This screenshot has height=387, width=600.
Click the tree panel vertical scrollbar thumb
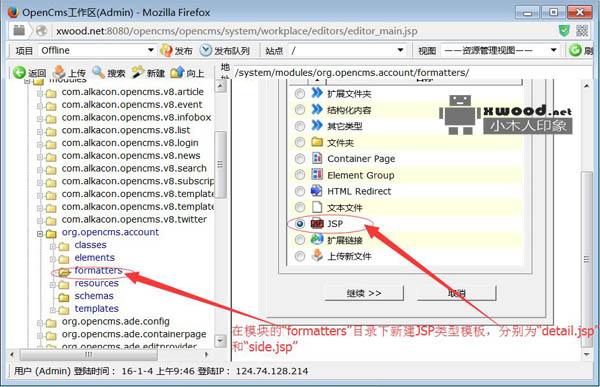coord(220,165)
